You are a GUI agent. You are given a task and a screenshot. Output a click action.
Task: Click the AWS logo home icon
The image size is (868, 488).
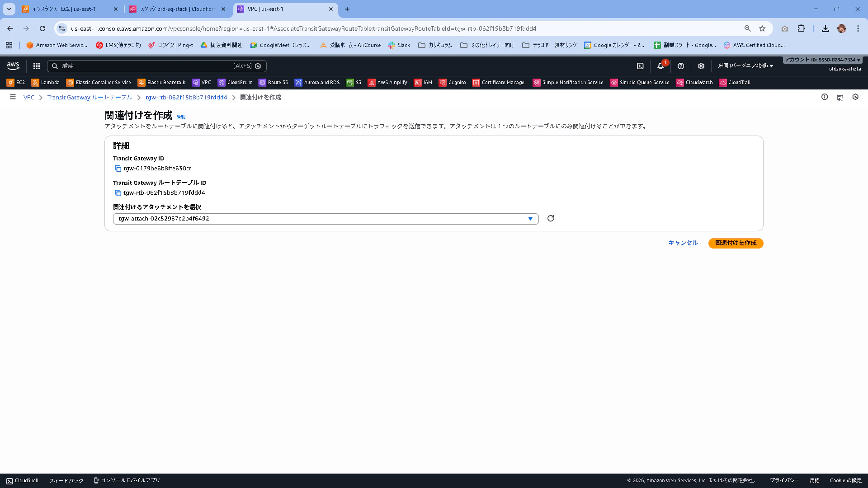[x=13, y=66]
